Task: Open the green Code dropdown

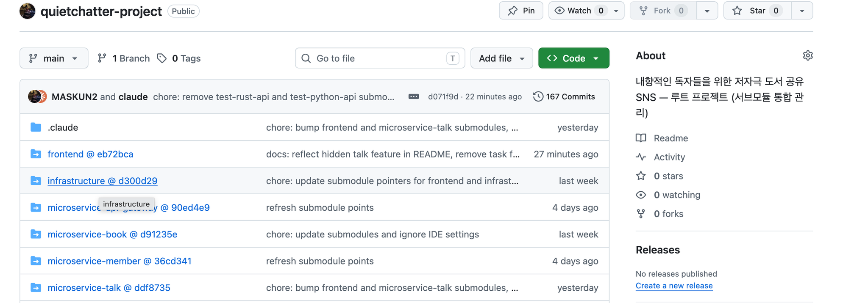Action: (x=574, y=58)
